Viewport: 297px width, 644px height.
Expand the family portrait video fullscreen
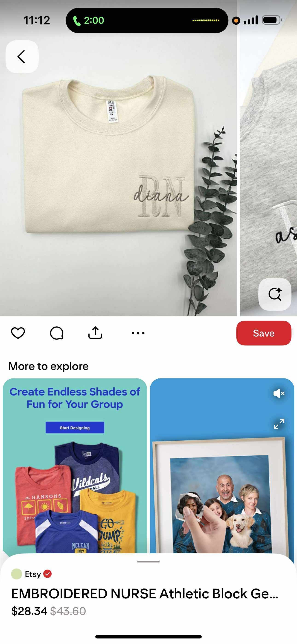click(279, 424)
